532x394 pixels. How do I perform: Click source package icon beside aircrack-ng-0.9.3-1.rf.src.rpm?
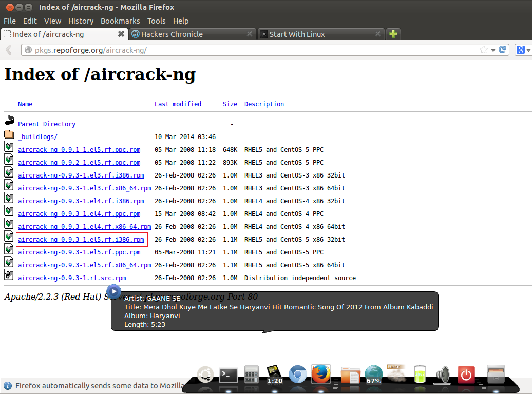(x=9, y=274)
